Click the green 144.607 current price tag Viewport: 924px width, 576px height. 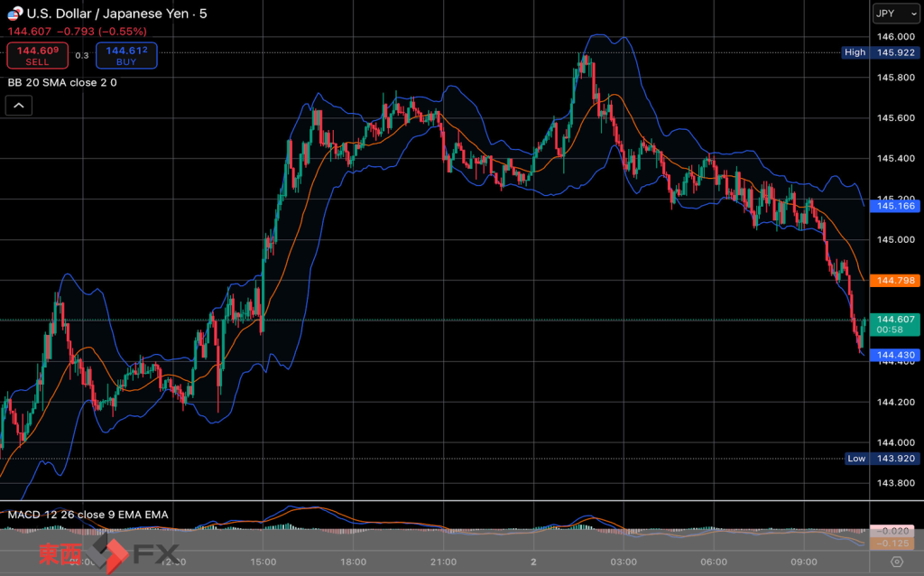(x=895, y=325)
